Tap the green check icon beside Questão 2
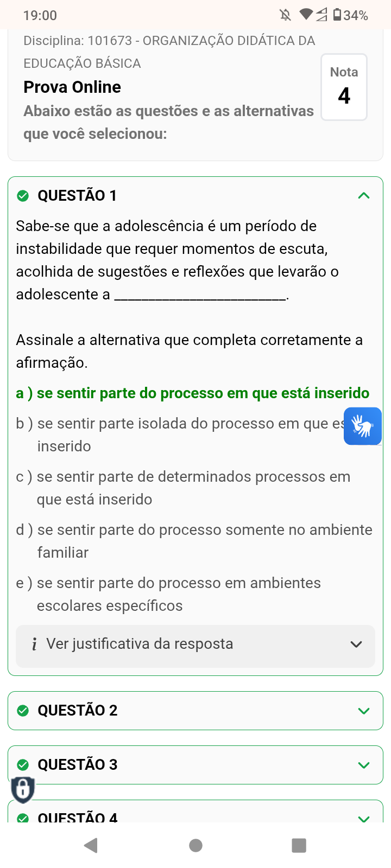The width and height of the screenshot is (391, 868). (23, 711)
